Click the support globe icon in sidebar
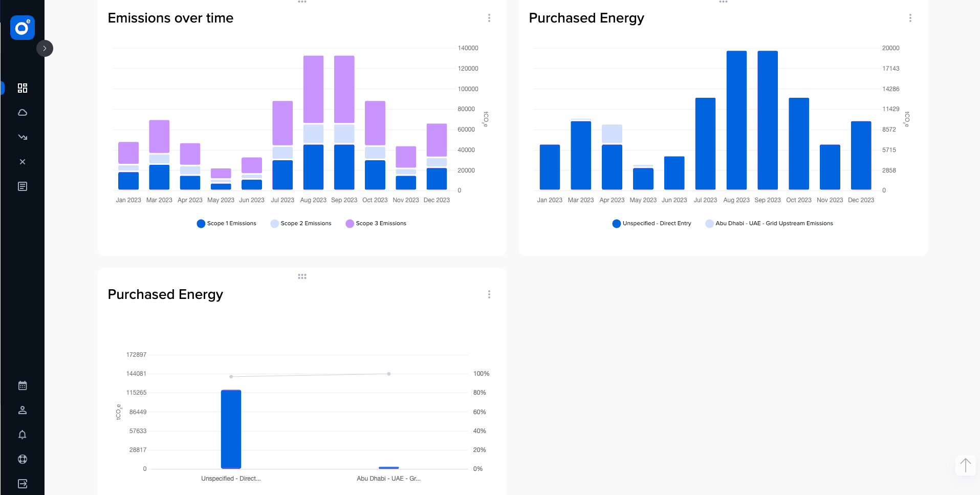This screenshot has height=495, width=980. click(x=22, y=459)
